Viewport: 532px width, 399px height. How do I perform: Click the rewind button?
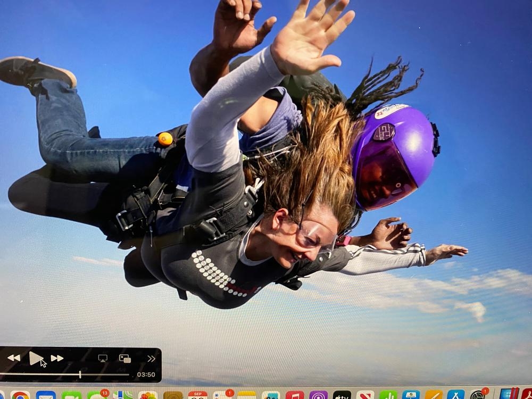point(14,358)
